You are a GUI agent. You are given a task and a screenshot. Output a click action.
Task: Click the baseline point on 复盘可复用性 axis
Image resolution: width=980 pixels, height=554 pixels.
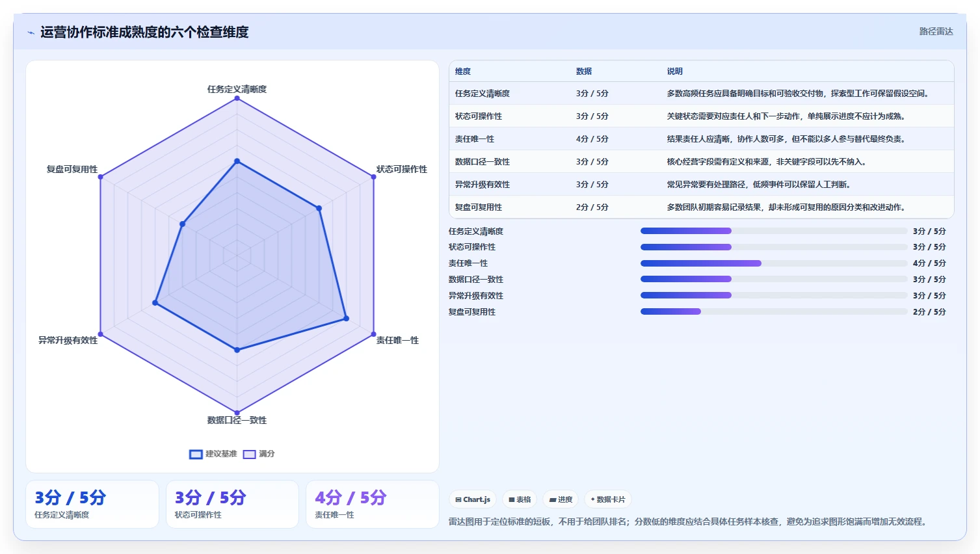point(183,224)
